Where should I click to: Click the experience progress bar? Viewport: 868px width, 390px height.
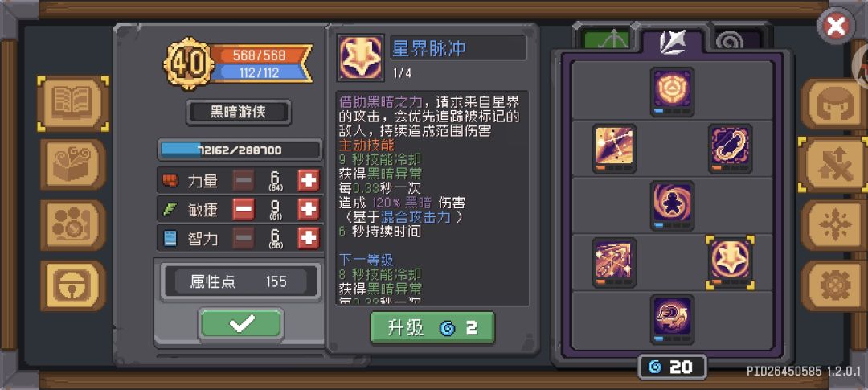click(x=240, y=150)
